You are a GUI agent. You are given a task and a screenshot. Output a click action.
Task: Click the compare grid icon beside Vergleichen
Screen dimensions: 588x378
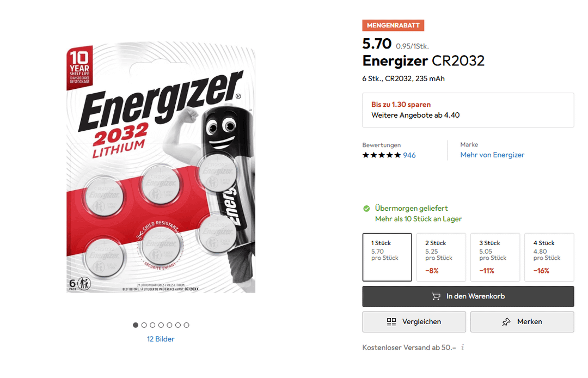(391, 322)
